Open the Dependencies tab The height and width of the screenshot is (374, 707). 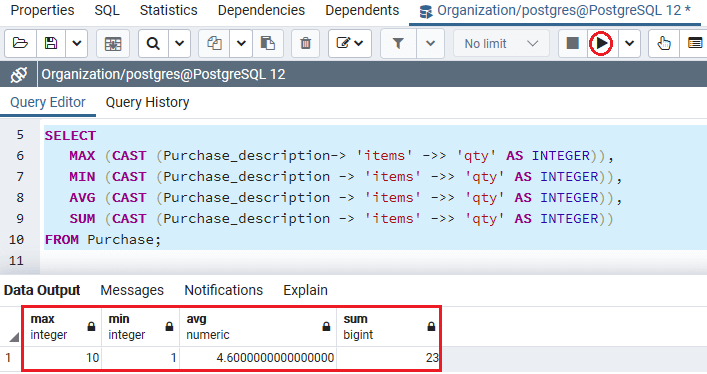[261, 10]
